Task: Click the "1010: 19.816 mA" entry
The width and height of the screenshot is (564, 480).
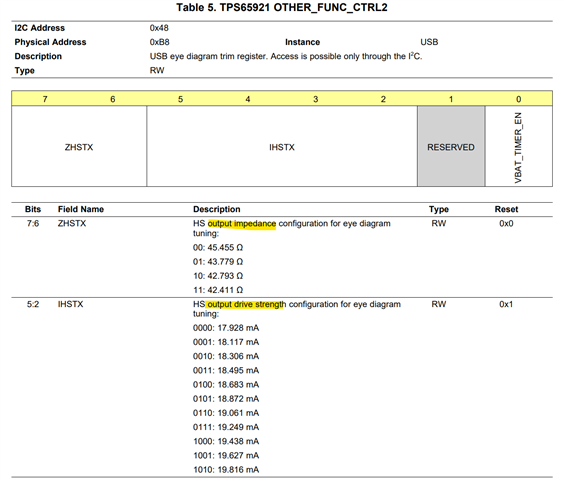Action: point(226,470)
